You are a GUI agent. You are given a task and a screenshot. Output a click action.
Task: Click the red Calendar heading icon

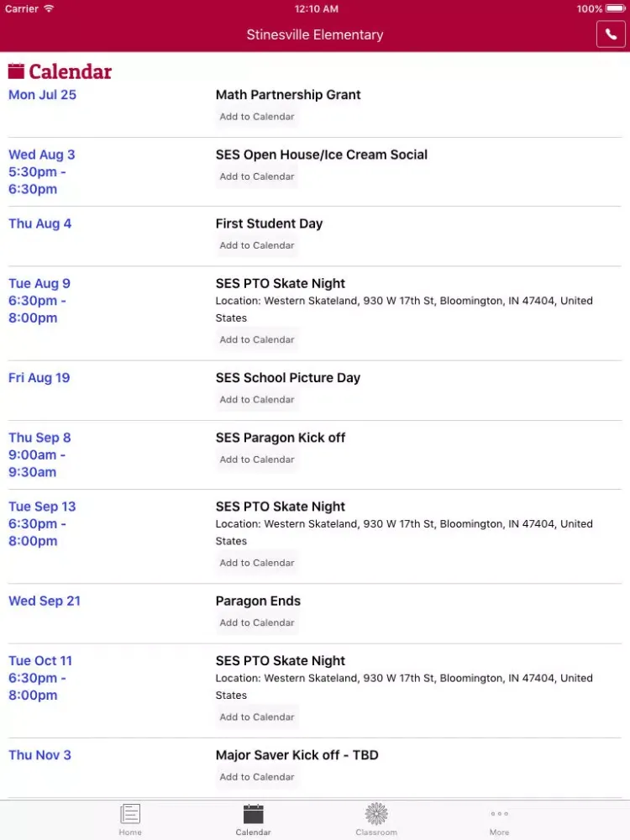pyautogui.click(x=16, y=71)
